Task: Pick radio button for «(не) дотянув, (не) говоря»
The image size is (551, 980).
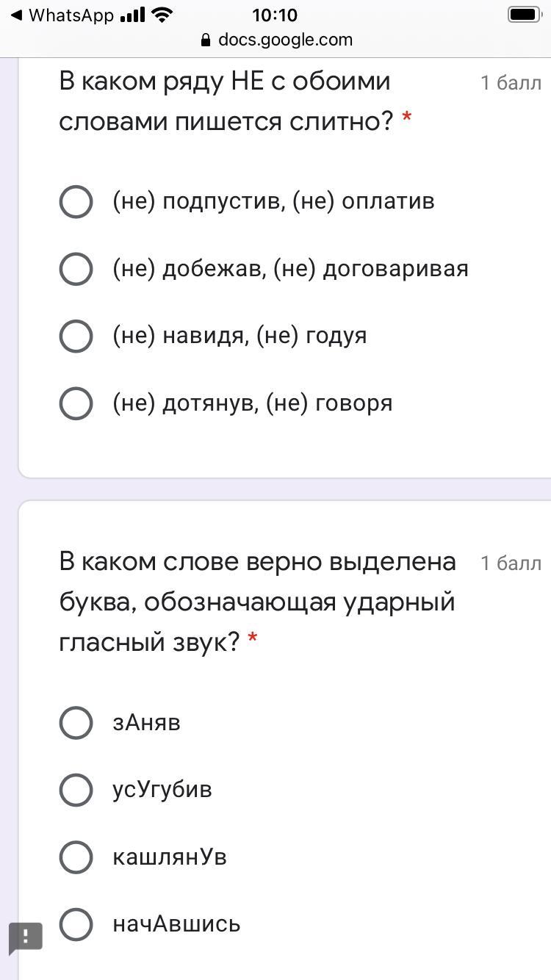Action: 76,403
